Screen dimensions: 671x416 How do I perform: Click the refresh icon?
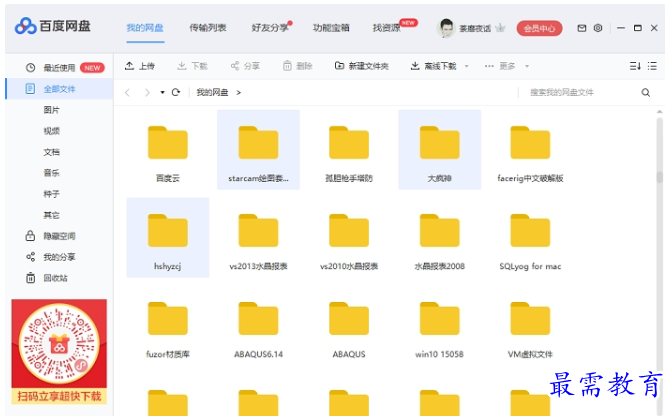[176, 92]
